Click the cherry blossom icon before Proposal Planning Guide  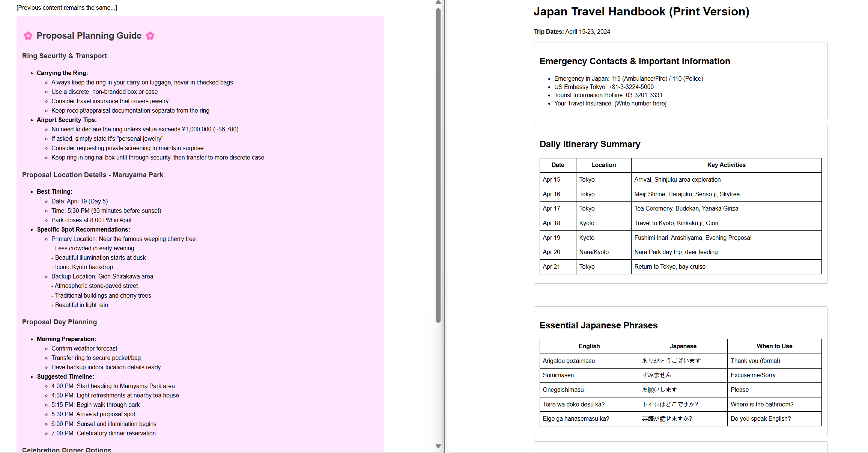[x=28, y=36]
